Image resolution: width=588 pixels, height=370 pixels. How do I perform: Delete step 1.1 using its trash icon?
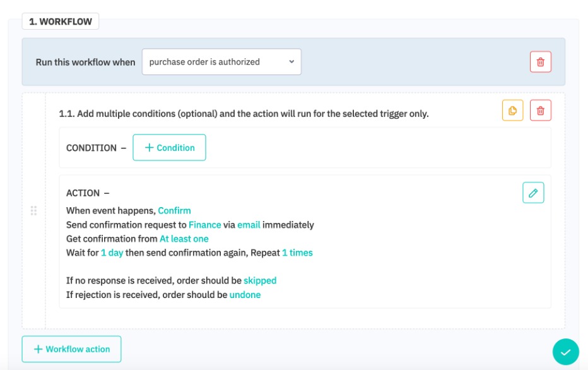coord(540,110)
